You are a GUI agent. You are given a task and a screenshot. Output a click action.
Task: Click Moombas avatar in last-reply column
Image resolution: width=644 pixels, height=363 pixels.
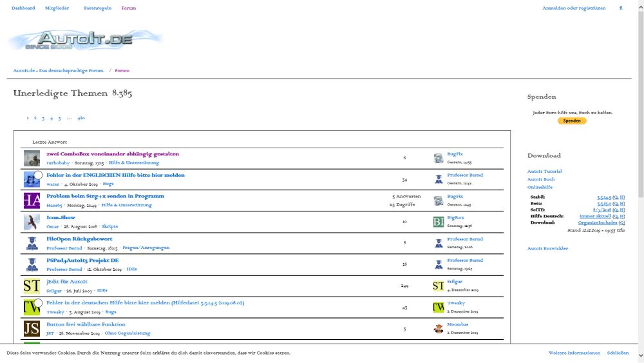click(439, 328)
